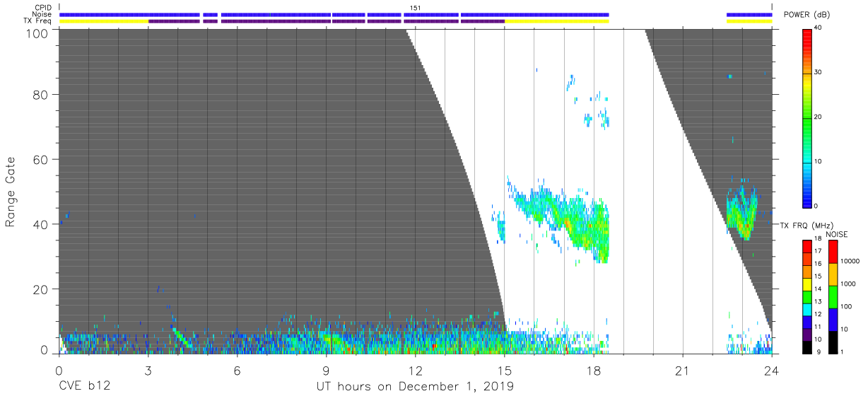Click the CPID value 151

point(416,8)
